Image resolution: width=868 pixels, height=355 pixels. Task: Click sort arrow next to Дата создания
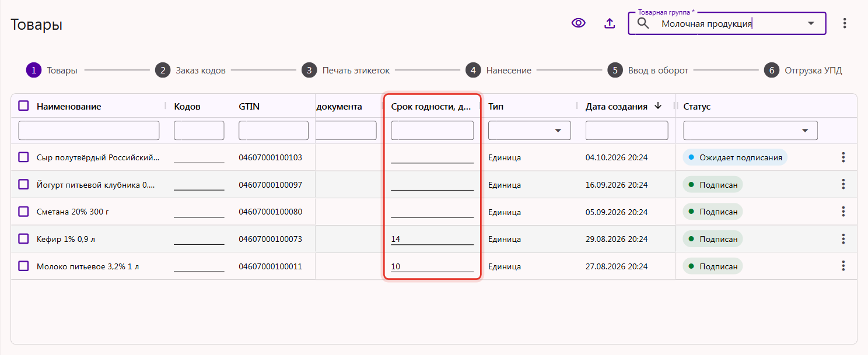[658, 106]
